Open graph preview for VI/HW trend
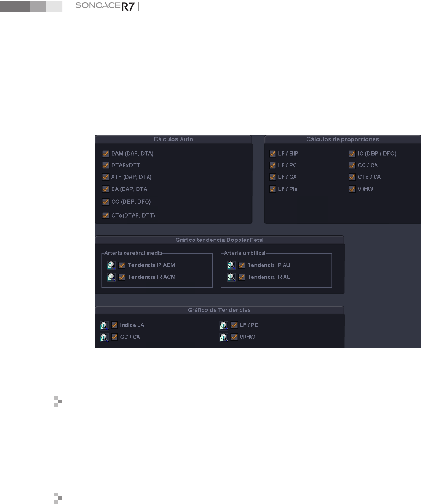This screenshot has width=421, height=504. click(224, 337)
